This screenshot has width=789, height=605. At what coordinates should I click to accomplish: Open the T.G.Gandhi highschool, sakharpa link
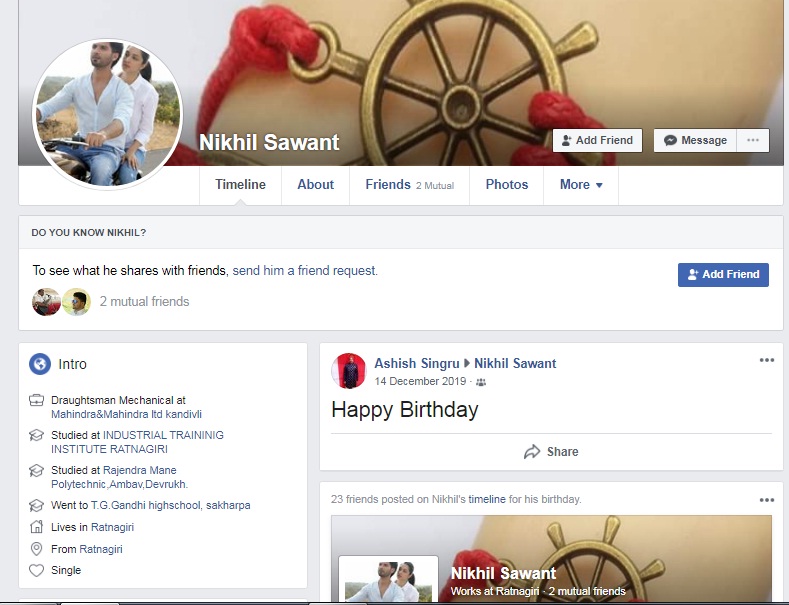click(171, 505)
